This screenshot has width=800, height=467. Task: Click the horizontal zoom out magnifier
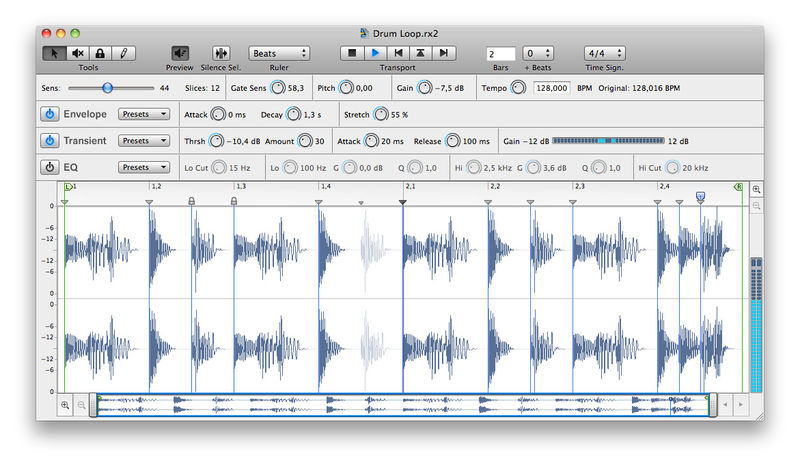[x=81, y=405]
